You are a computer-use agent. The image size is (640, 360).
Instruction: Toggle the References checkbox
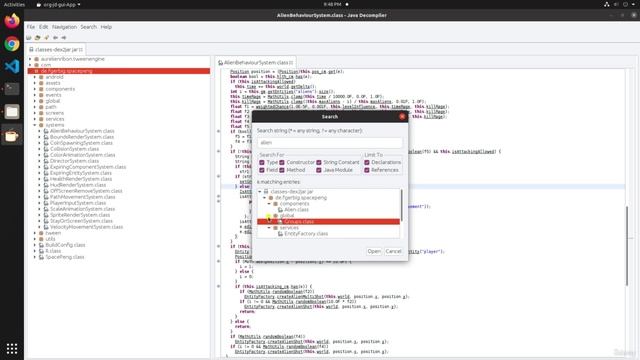[x=367, y=170]
